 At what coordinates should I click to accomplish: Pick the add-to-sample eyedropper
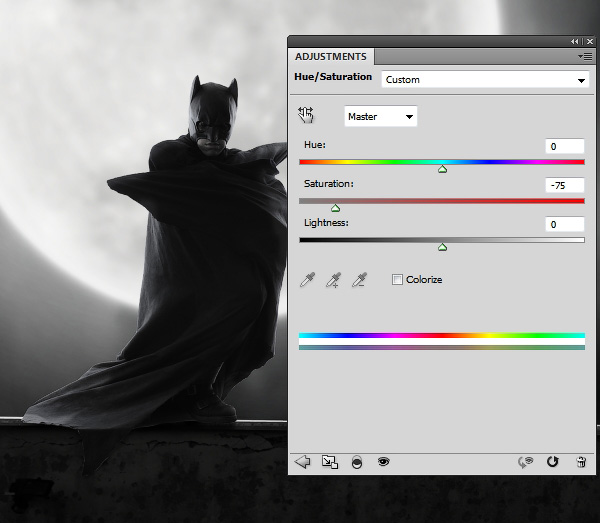333,280
